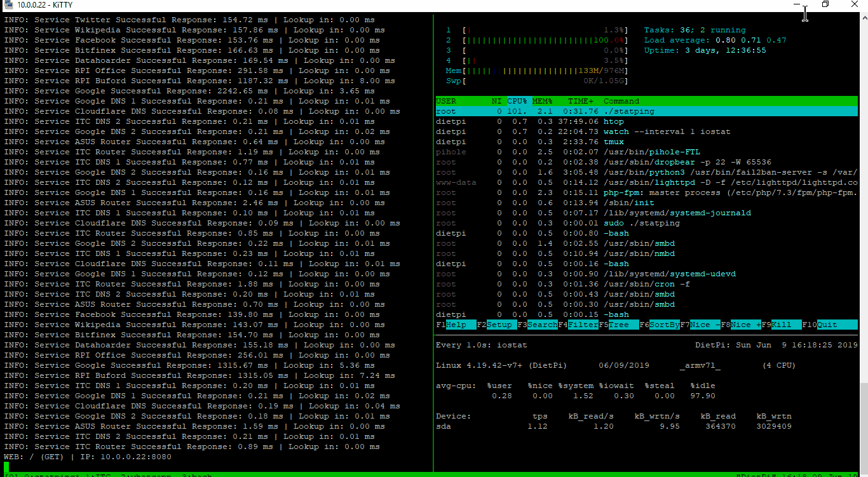Select F9 Kill in htop footer
This screenshot has width=868, height=477.
click(781, 325)
